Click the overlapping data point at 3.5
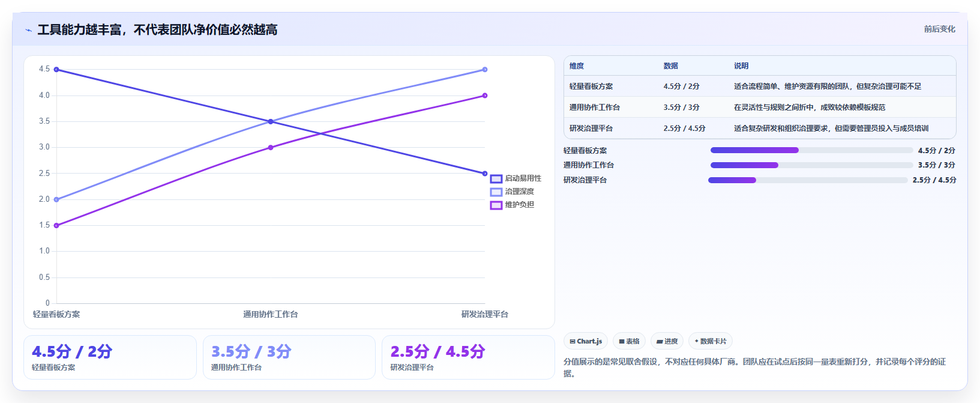The image size is (980, 403). point(271,121)
